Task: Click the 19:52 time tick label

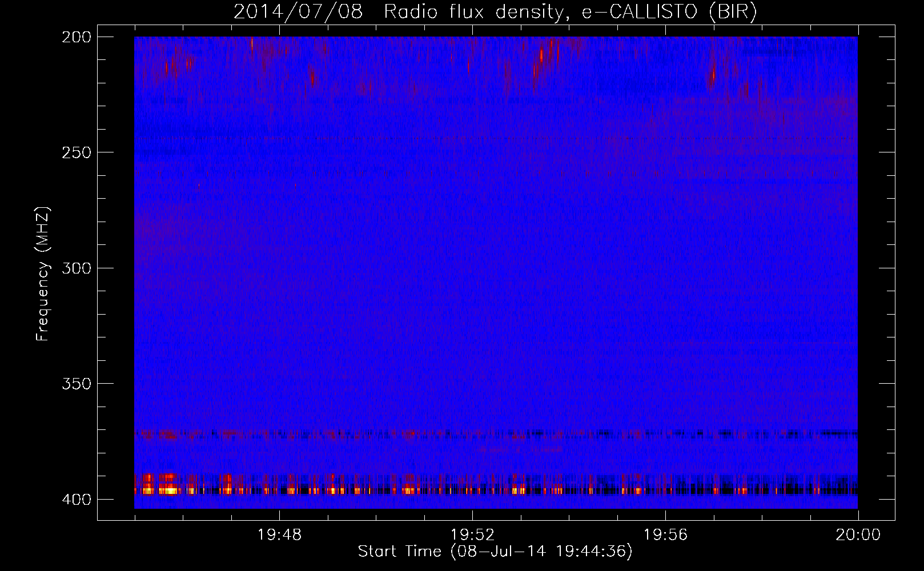Action: [472, 535]
